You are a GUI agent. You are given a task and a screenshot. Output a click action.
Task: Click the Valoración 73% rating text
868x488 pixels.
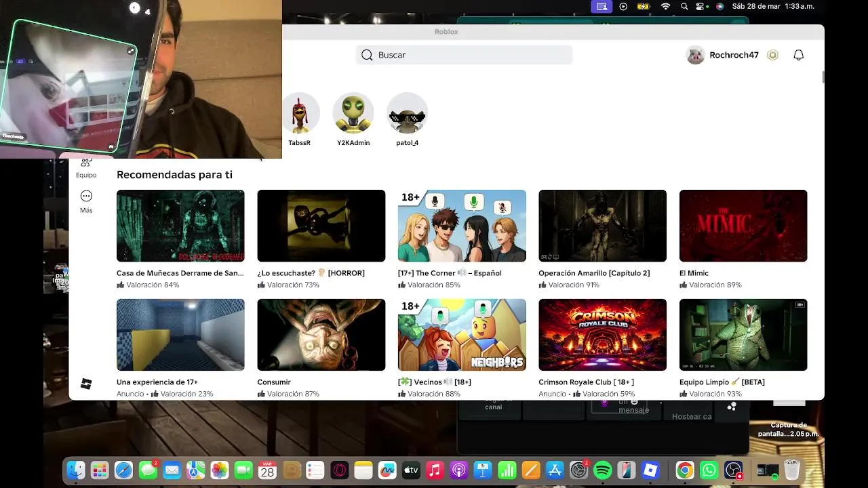[x=293, y=285]
